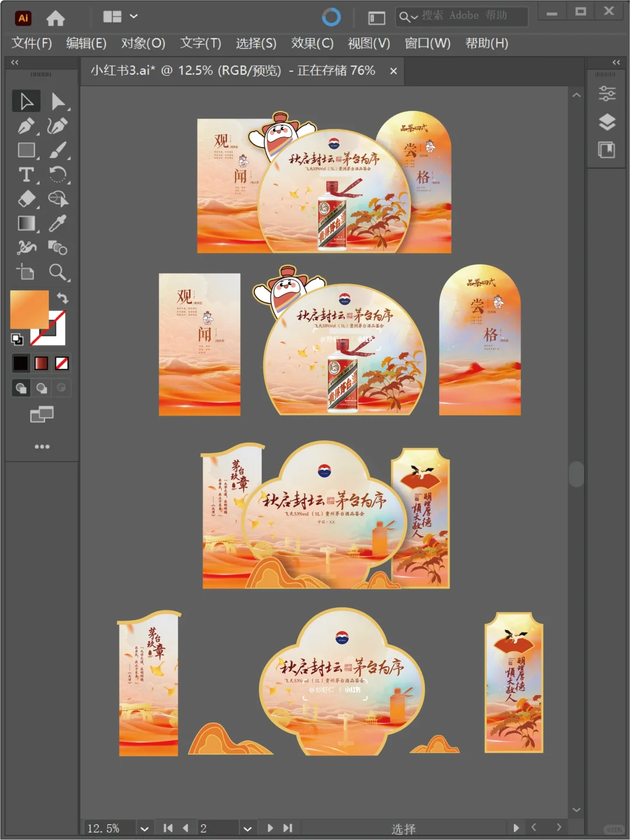
Task: Select the Artboard tool
Action: [x=27, y=272]
